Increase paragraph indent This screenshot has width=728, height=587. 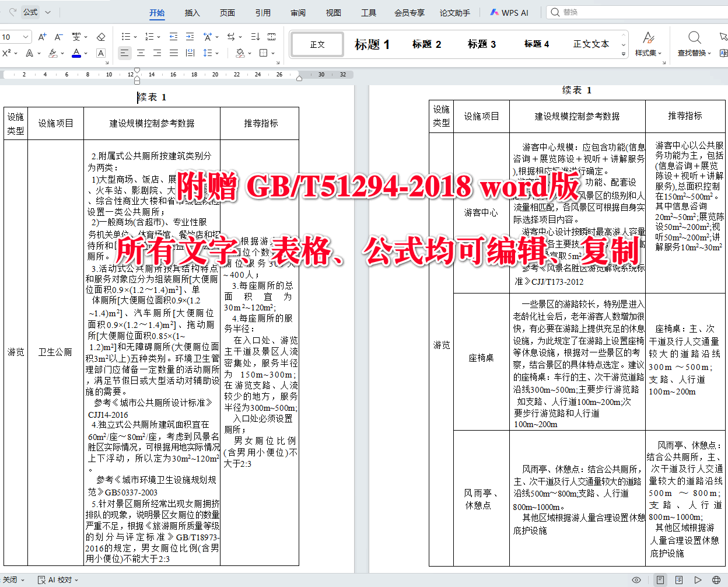click(x=190, y=37)
